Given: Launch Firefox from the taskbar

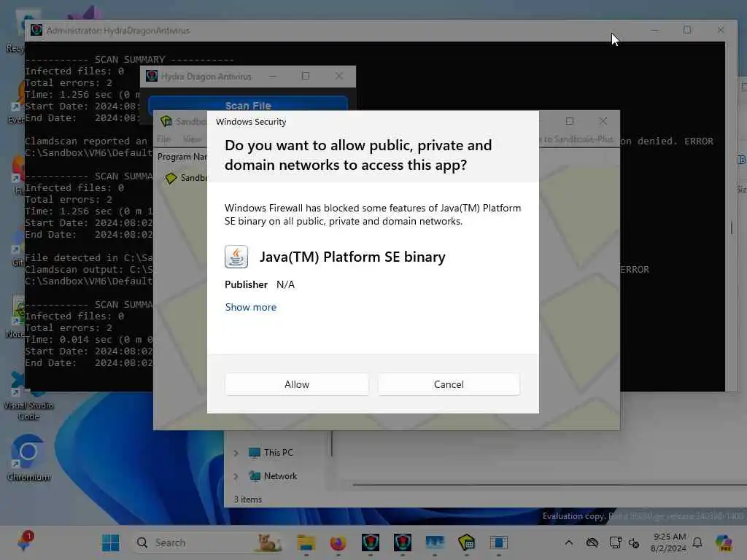Looking at the screenshot, I should [x=338, y=542].
